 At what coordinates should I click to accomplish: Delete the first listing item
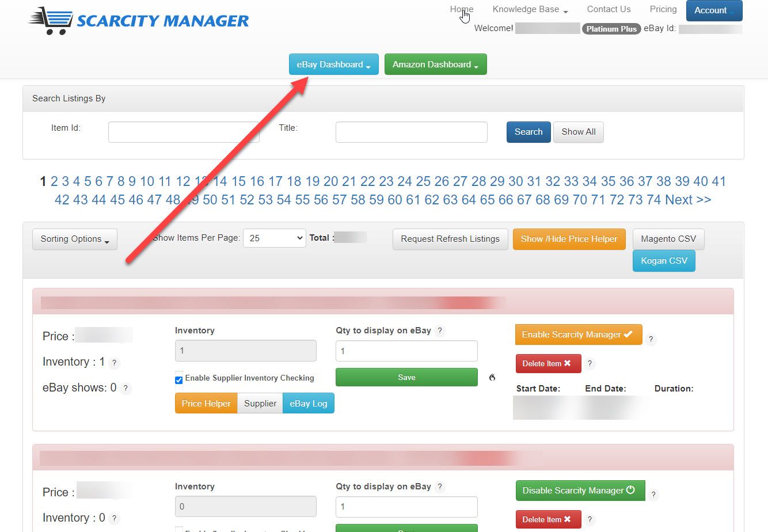pos(548,363)
